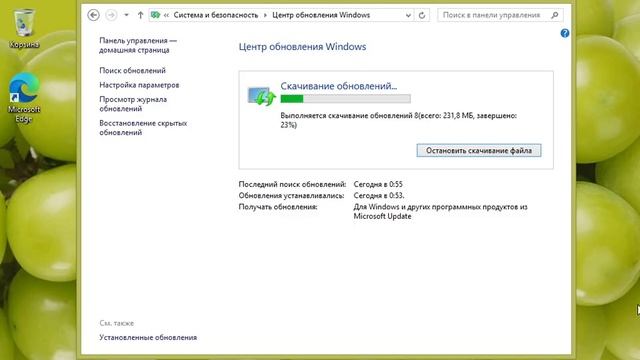Open recent locations dropdown arrow
The width and height of the screenshot is (640, 360).
(127, 15)
